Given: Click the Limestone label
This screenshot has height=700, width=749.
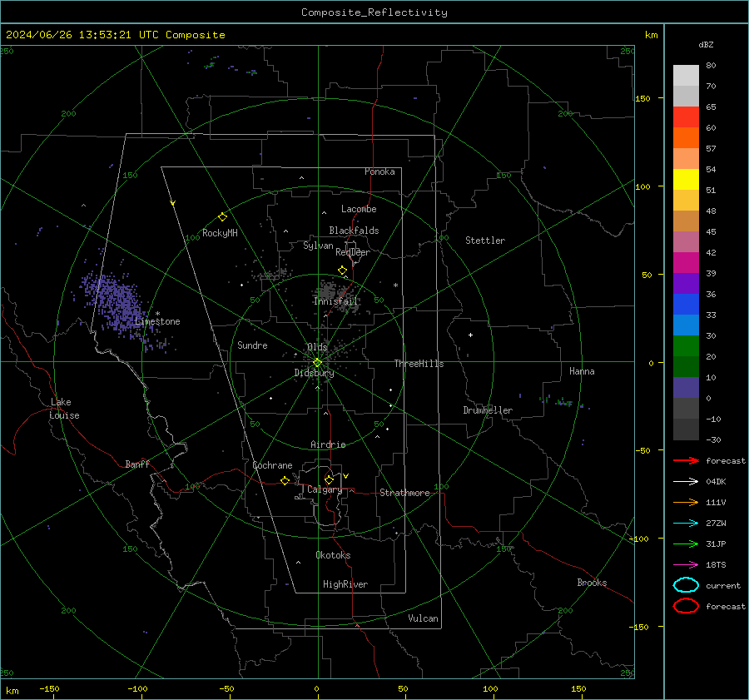Looking at the screenshot, I should pos(157,321).
